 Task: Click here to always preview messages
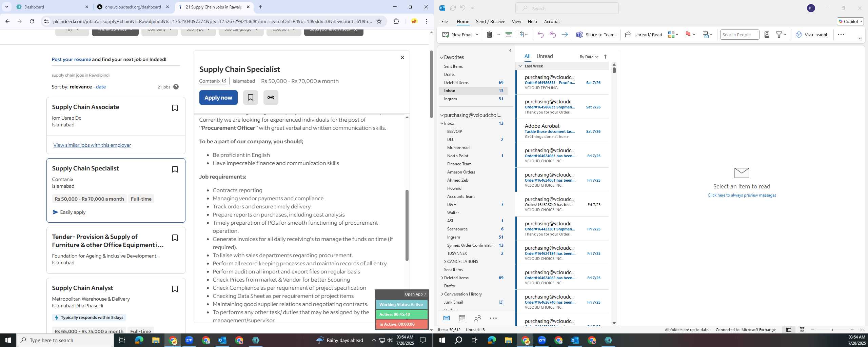(742, 195)
